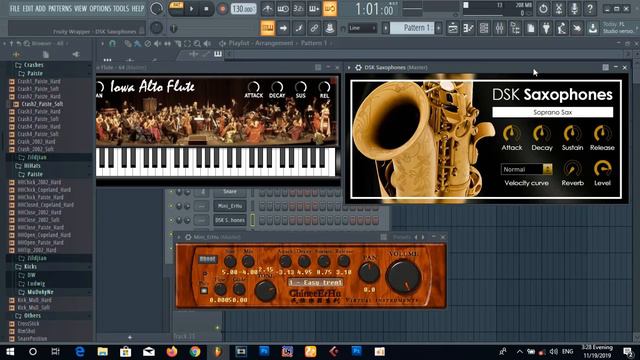Screen dimensions: 640x360
Task: Open the FILE menu
Action: 15,9
